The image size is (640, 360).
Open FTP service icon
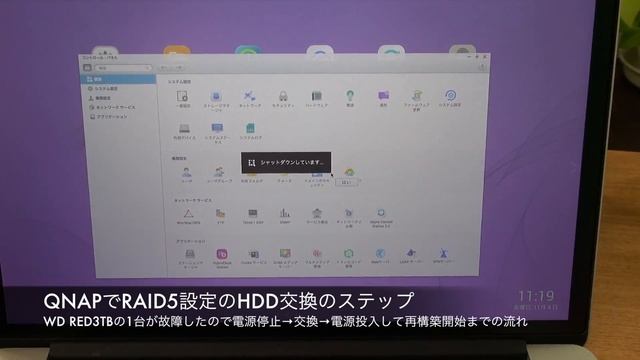click(220, 214)
